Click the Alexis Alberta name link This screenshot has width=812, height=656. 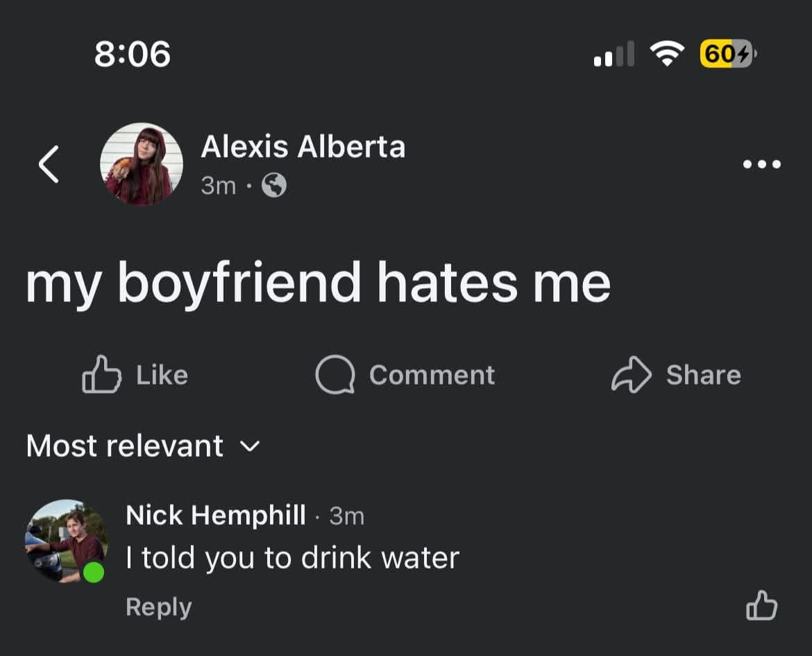(303, 146)
